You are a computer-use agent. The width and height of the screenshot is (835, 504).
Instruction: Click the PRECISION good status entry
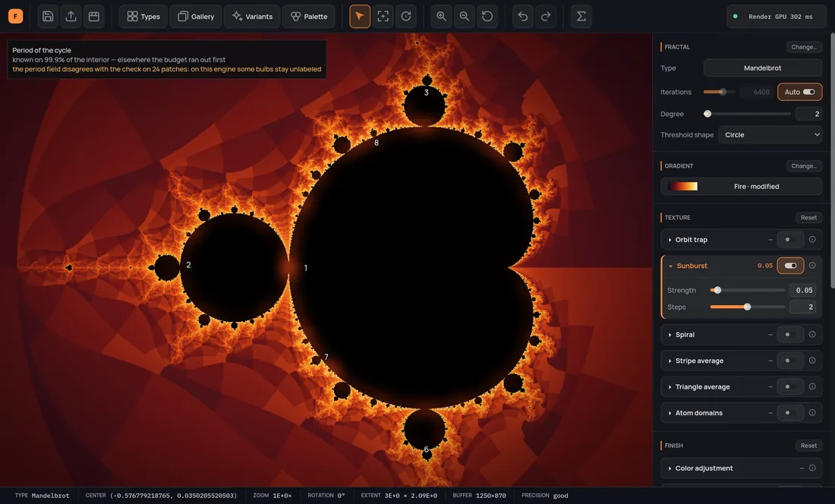(x=545, y=496)
